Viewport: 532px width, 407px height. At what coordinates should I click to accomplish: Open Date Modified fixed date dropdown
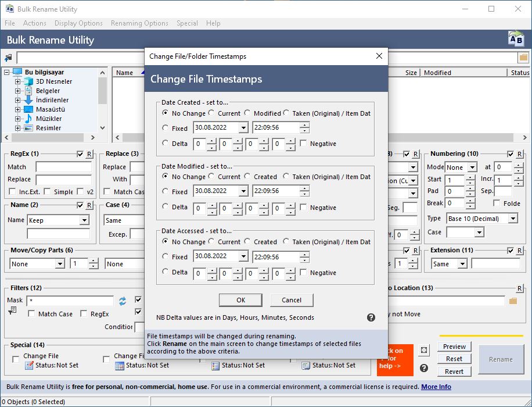click(243, 191)
